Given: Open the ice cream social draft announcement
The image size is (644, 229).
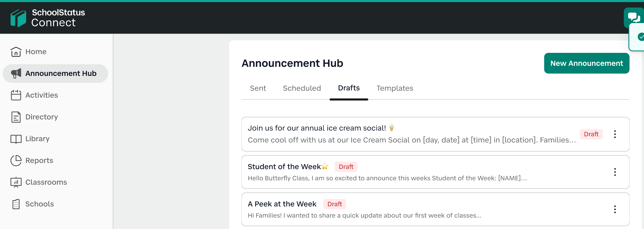Looking at the screenshot, I should (x=317, y=128).
